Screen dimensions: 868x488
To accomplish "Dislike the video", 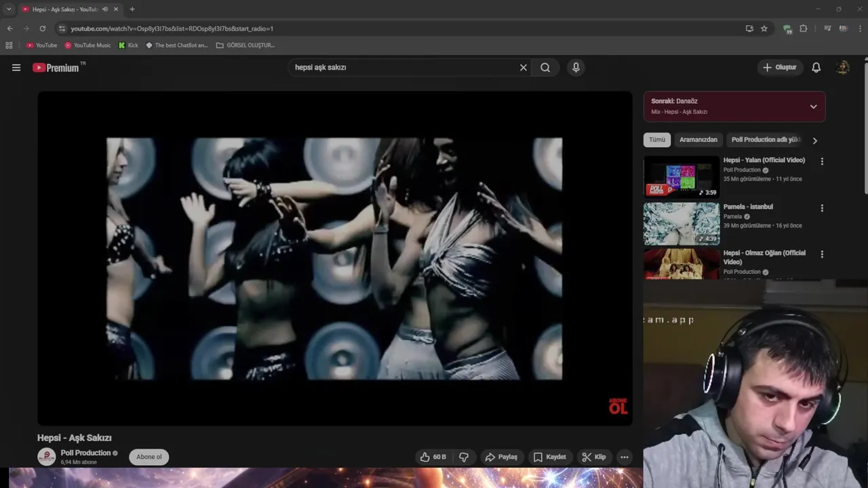I will click(x=464, y=457).
